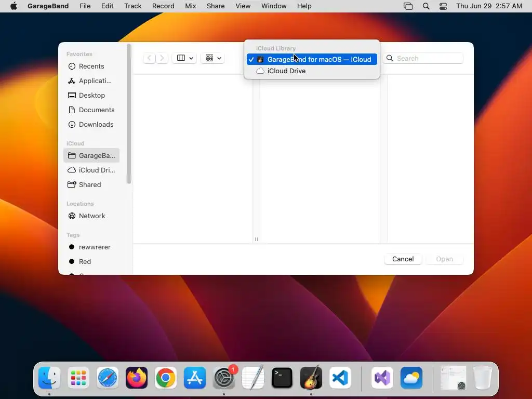Select Recents in the sidebar
The width and height of the screenshot is (532, 399).
pos(91,66)
